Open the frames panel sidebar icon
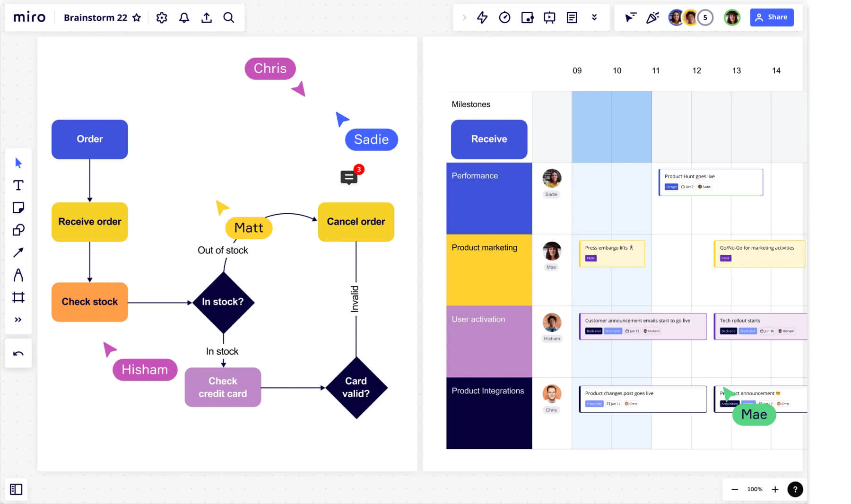851x504 pixels. (16, 489)
